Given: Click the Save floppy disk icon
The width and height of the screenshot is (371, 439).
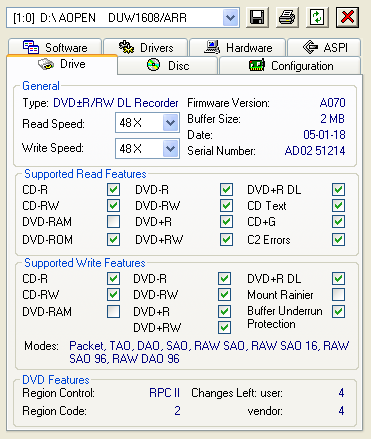Looking at the screenshot, I should (x=257, y=17).
